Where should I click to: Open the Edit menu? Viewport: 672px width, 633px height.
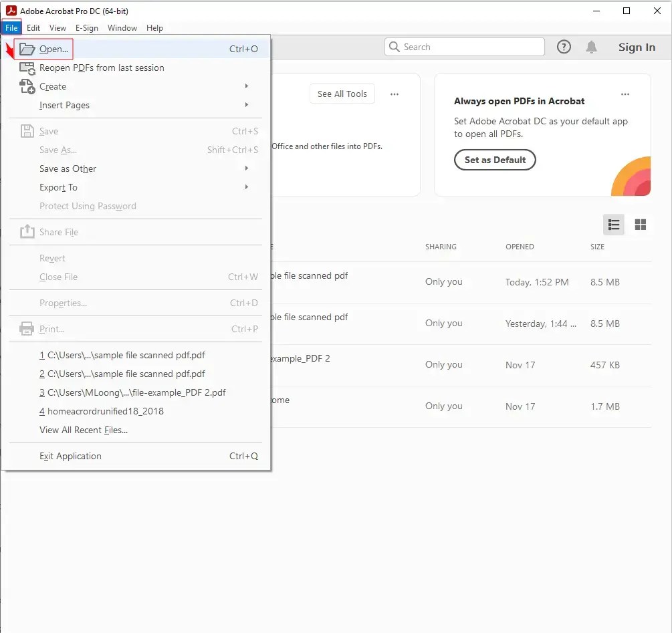point(33,27)
